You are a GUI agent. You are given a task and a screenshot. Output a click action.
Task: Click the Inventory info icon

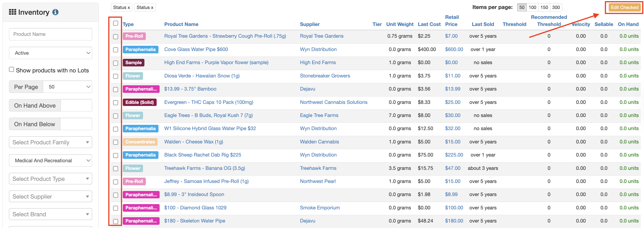[x=55, y=12]
